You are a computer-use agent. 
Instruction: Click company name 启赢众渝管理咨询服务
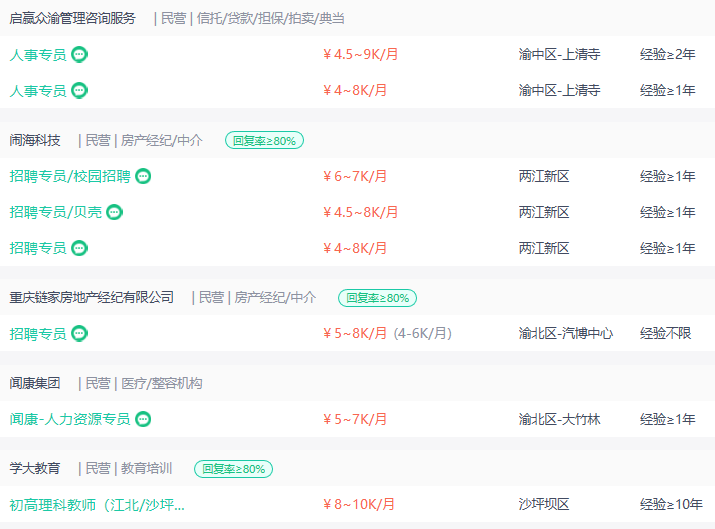[x=73, y=19]
